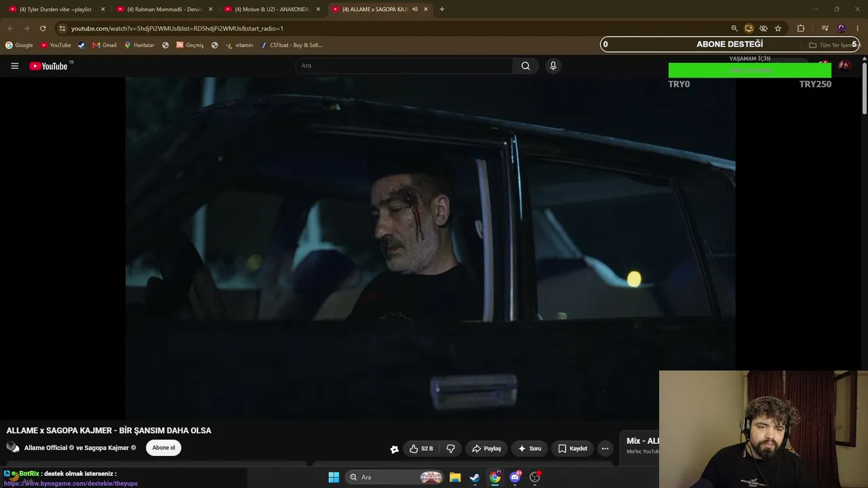Screen dimensions: 868x488
Task: Switch to Tyler Durden vibe playlist tab
Action: (54, 9)
